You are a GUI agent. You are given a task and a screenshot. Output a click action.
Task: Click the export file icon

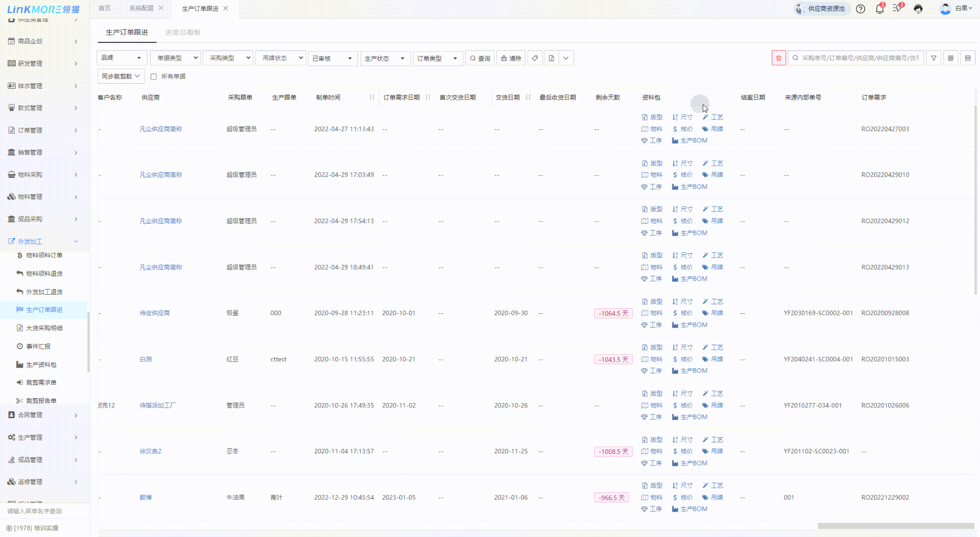pyautogui.click(x=551, y=58)
